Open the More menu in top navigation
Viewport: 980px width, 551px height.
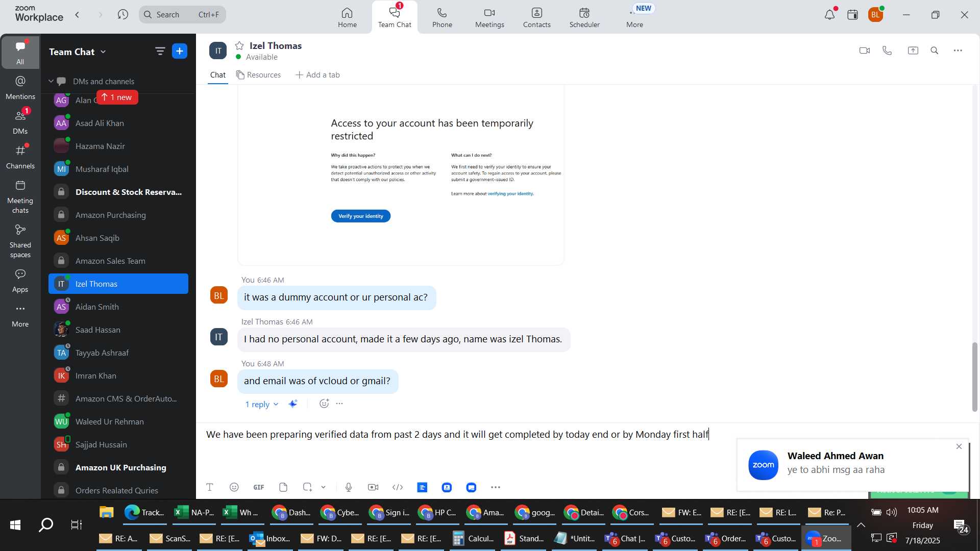tap(634, 17)
